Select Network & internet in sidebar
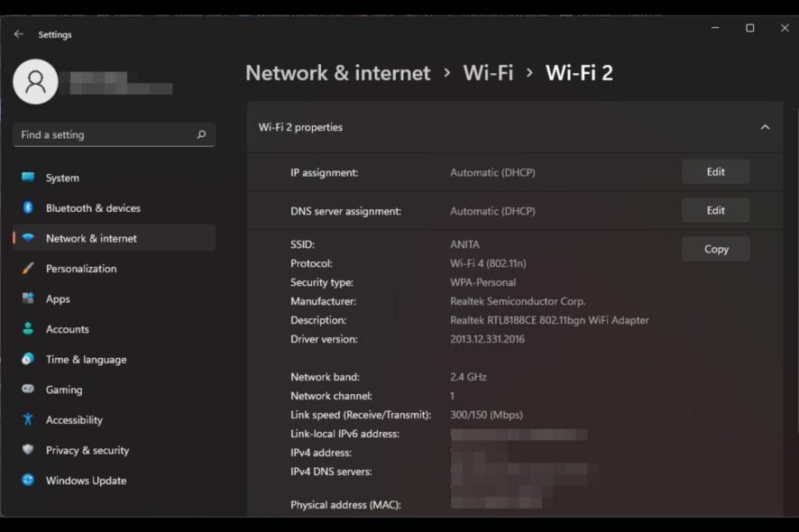The image size is (799, 532). coord(115,238)
